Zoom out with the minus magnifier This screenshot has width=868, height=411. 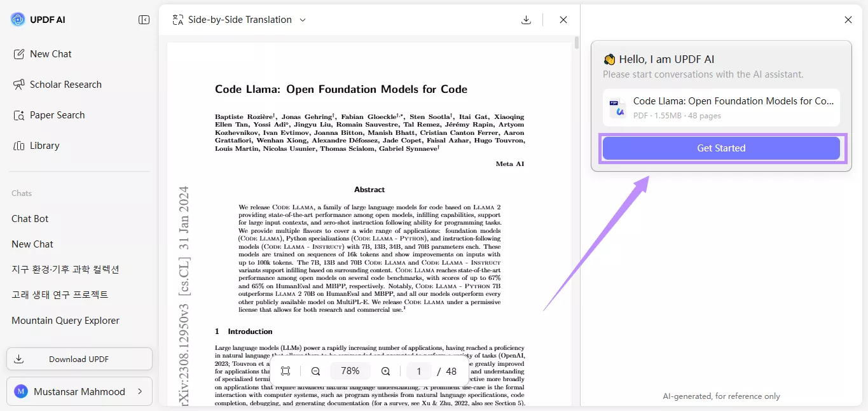coord(316,371)
